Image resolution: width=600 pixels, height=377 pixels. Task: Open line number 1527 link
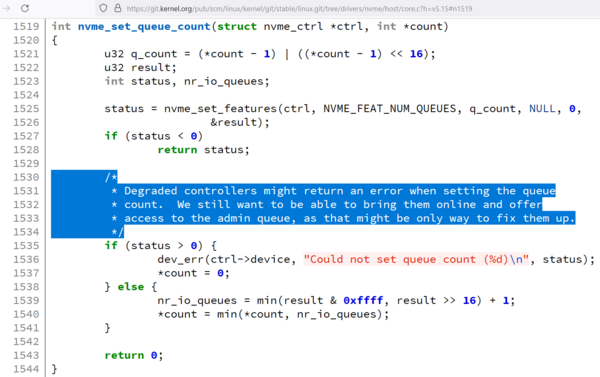pos(26,136)
